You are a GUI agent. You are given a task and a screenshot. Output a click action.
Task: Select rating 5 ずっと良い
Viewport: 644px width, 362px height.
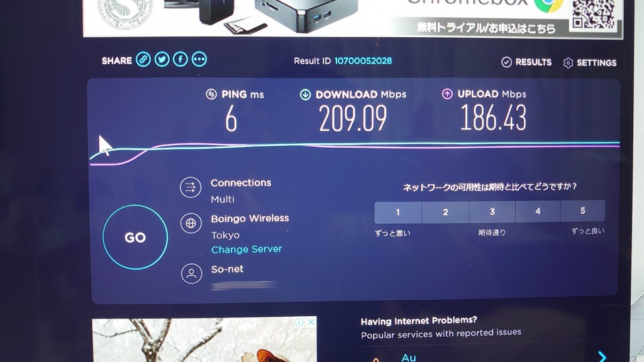click(582, 211)
